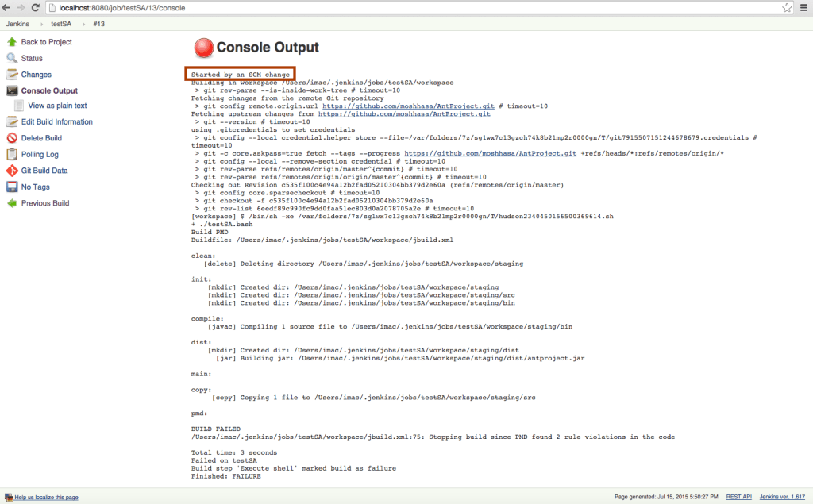
Task: Click the Back to Project up arrow icon
Action: (11, 40)
